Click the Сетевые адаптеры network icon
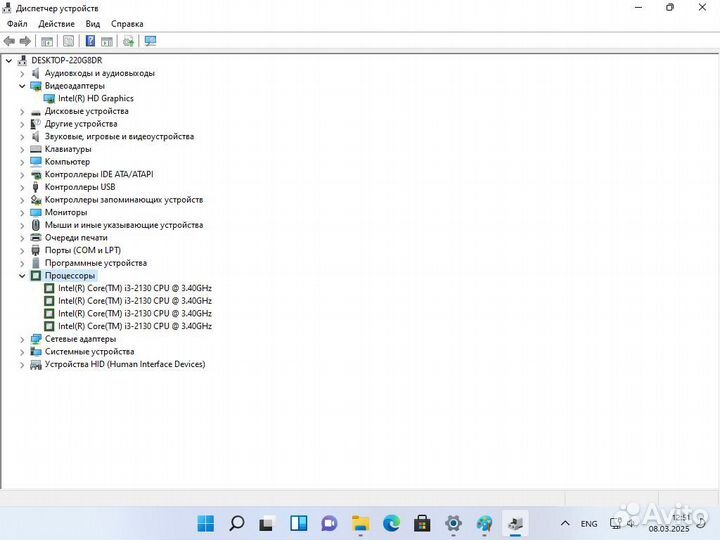Viewport: 720px width, 540px height. coord(36,339)
